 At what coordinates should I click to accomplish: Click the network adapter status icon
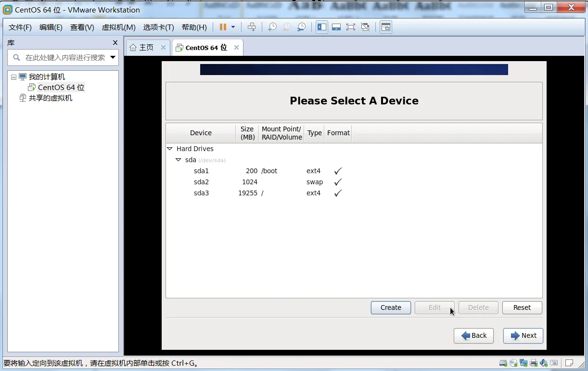[x=524, y=363]
